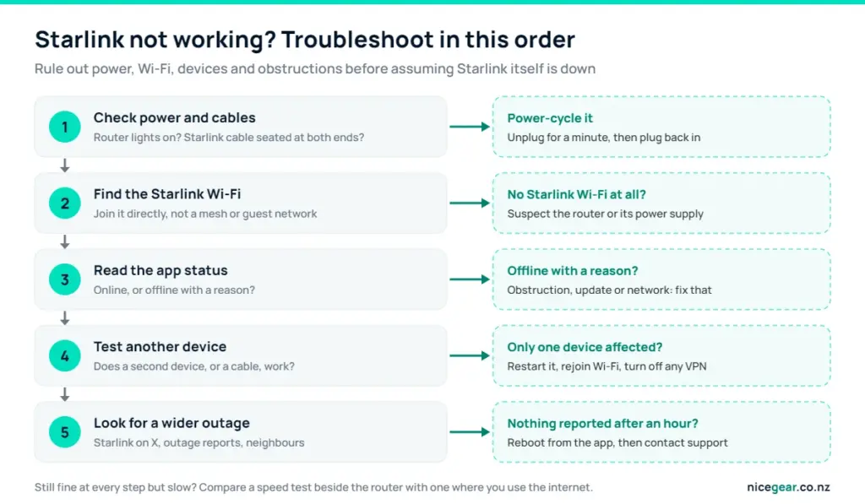Click the green 'Offline with a reason?' heading
Viewport: 865px width, 504px height.
click(573, 271)
